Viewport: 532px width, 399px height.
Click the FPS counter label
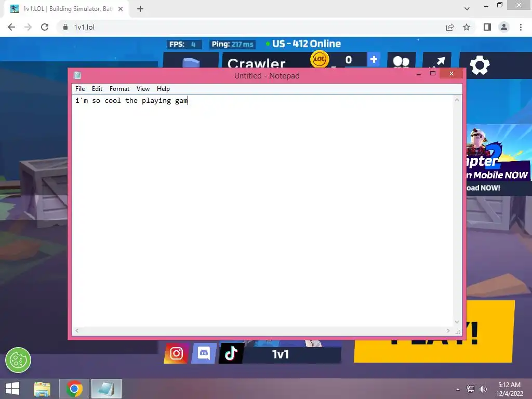(184, 44)
